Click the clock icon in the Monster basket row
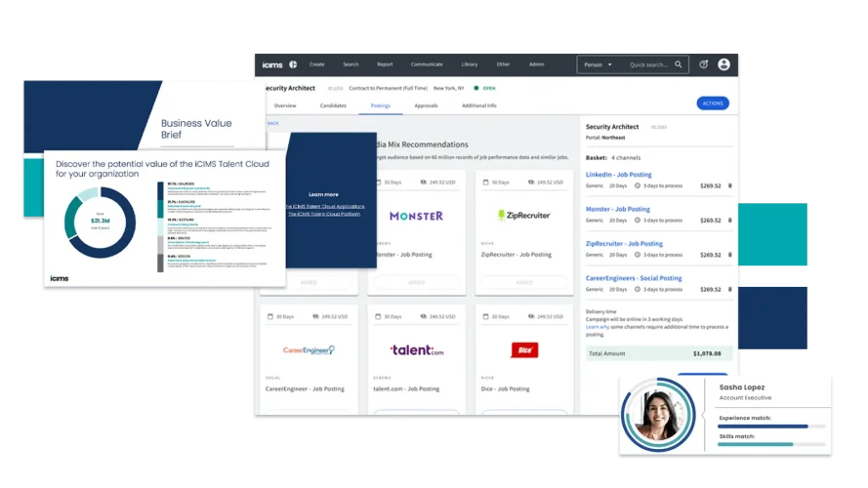 (x=638, y=221)
